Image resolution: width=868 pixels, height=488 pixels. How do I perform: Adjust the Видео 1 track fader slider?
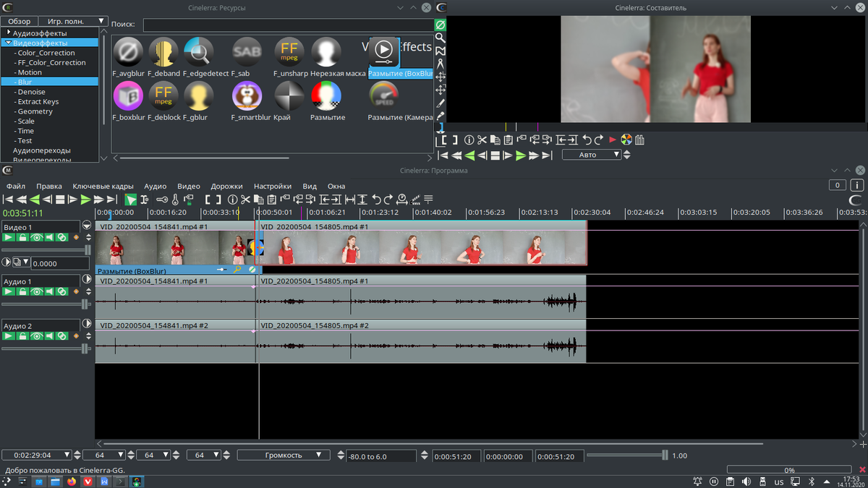pos(47,249)
